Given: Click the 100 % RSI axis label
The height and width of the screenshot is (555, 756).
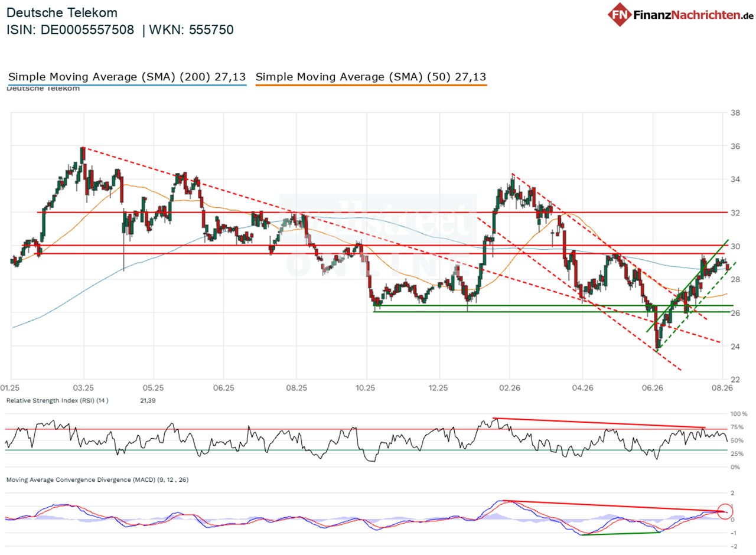Looking at the screenshot, I should pyautogui.click(x=738, y=414).
